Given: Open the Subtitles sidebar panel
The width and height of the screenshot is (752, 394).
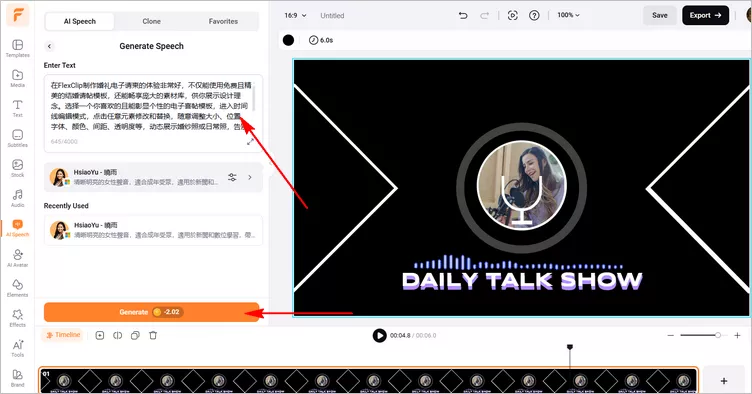Looking at the screenshot, I should tap(17, 138).
